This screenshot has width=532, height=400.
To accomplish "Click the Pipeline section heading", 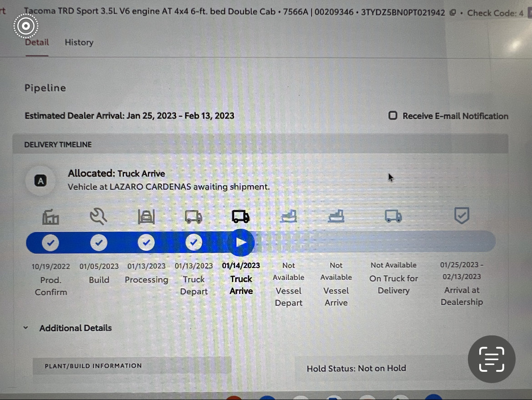I will (x=45, y=88).
